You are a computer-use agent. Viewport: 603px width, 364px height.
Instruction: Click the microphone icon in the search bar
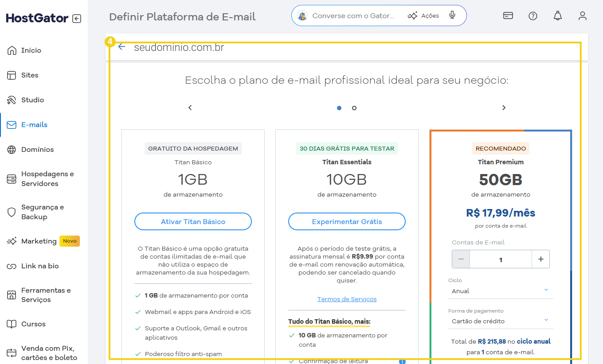tap(452, 15)
